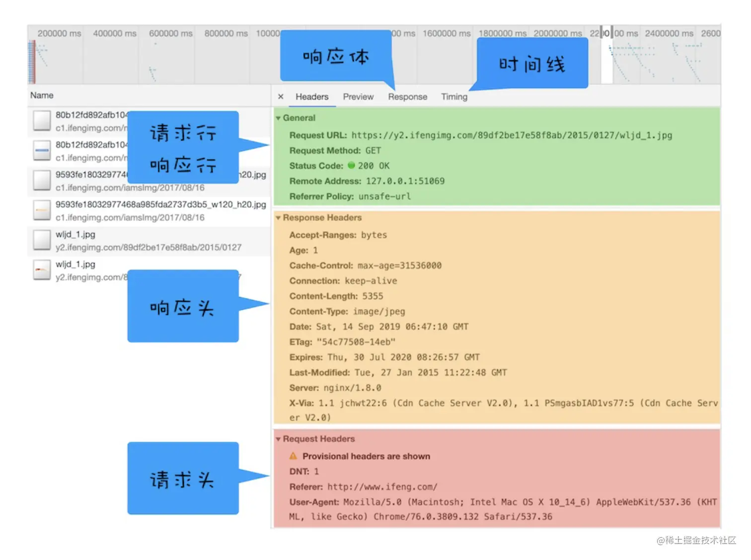Click the thumbnail of the first wljd_1.jpg request
The image size is (751, 560).
pyautogui.click(x=41, y=240)
